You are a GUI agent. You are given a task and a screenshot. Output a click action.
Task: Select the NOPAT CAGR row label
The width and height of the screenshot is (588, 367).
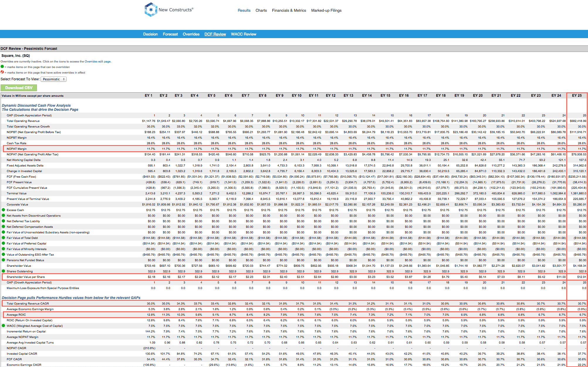click(x=16, y=348)
